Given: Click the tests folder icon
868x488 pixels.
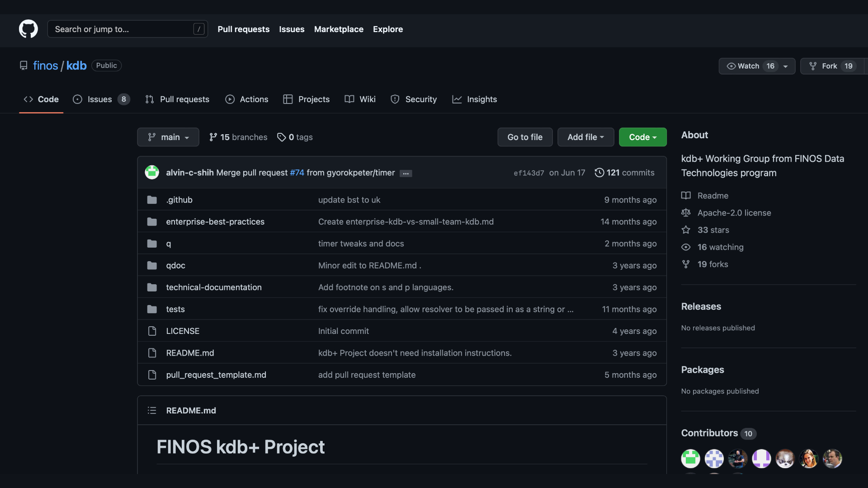Looking at the screenshot, I should click(152, 310).
